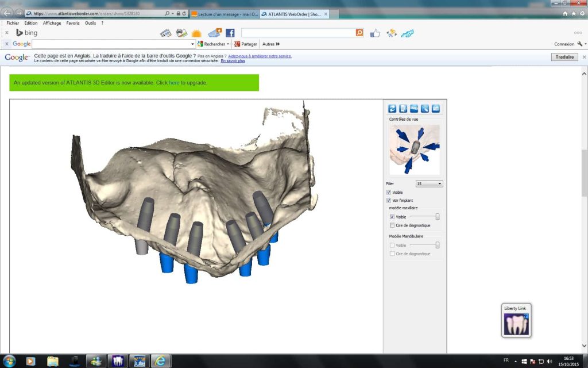Click the Facebook icon in Bing toolbar
The height and width of the screenshot is (368, 588).
(x=230, y=33)
